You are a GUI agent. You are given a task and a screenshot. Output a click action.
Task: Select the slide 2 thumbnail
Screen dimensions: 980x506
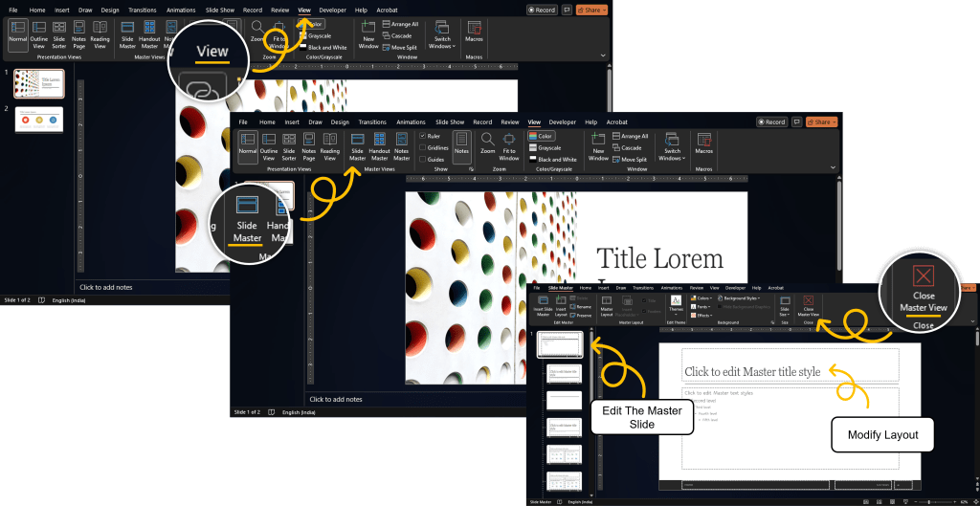[38, 120]
